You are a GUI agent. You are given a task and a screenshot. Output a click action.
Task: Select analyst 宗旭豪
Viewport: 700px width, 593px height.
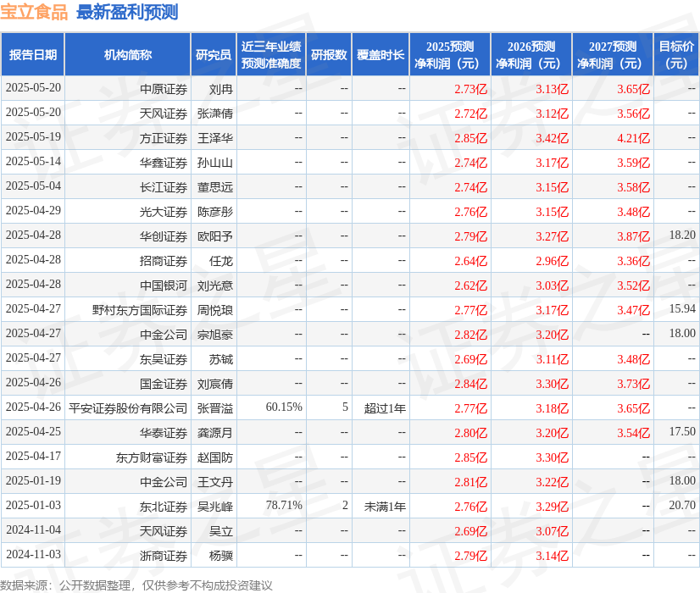click(x=215, y=335)
